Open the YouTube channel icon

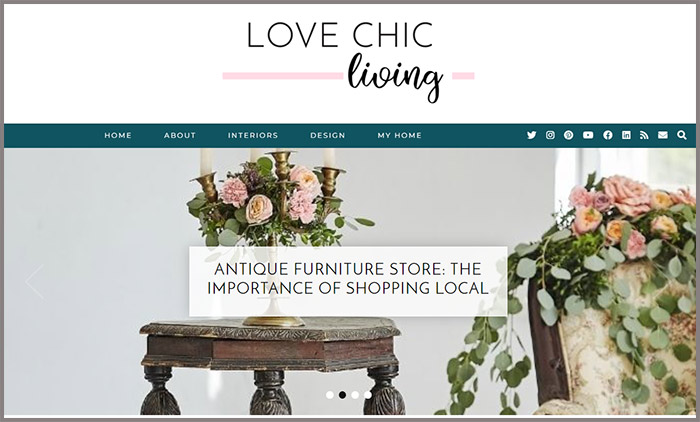(588, 135)
